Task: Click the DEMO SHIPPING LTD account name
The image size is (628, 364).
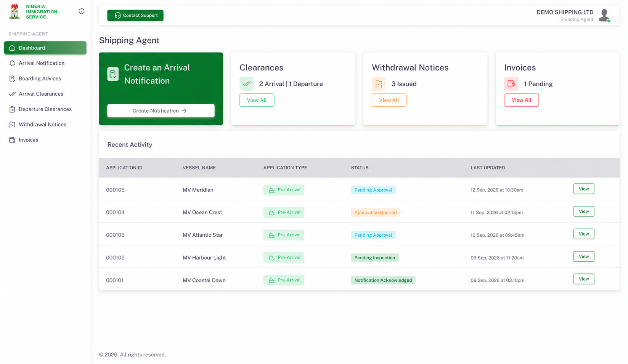Action: click(565, 12)
